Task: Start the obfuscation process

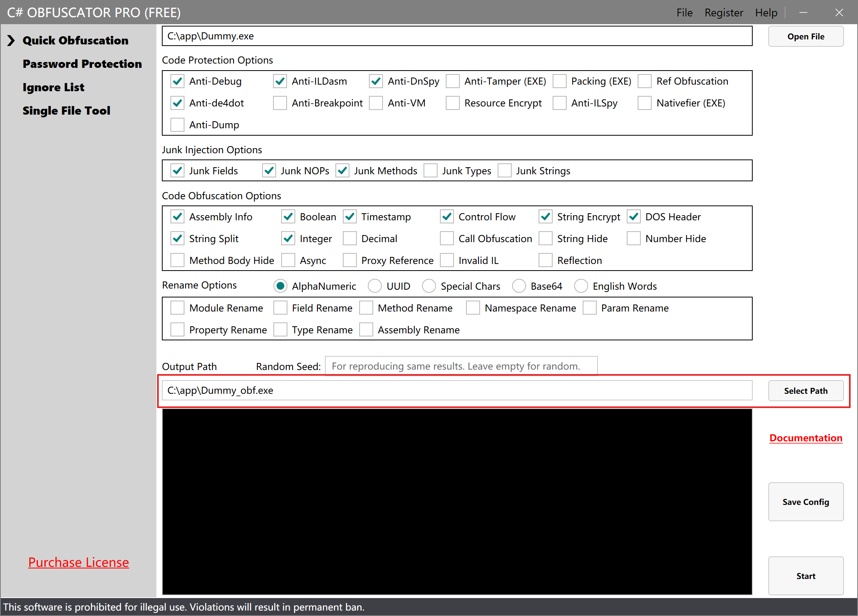Action: coord(806,576)
